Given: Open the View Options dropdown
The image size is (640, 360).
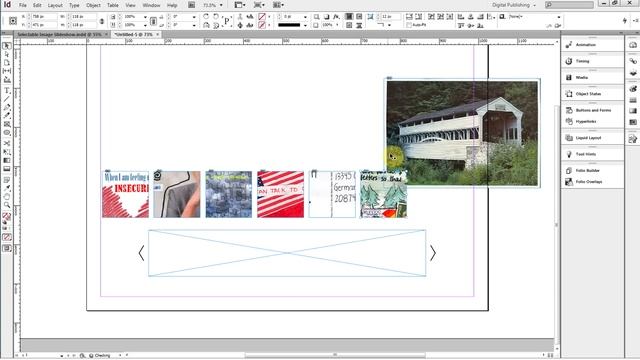Looking at the screenshot, I should [x=240, y=5].
